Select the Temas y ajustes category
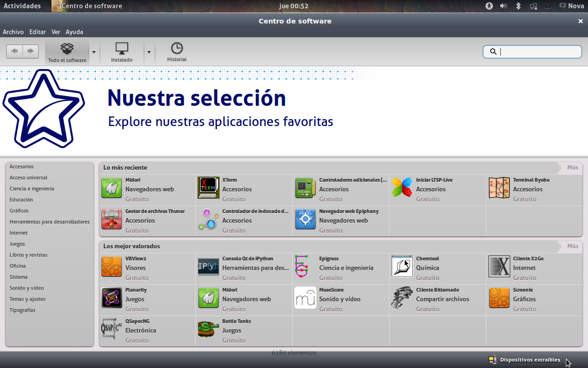The height and width of the screenshot is (368, 588). pos(28,299)
